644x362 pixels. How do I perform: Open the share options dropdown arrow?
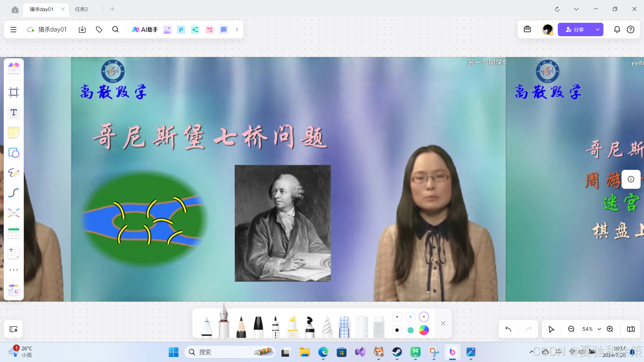pyautogui.click(x=597, y=29)
